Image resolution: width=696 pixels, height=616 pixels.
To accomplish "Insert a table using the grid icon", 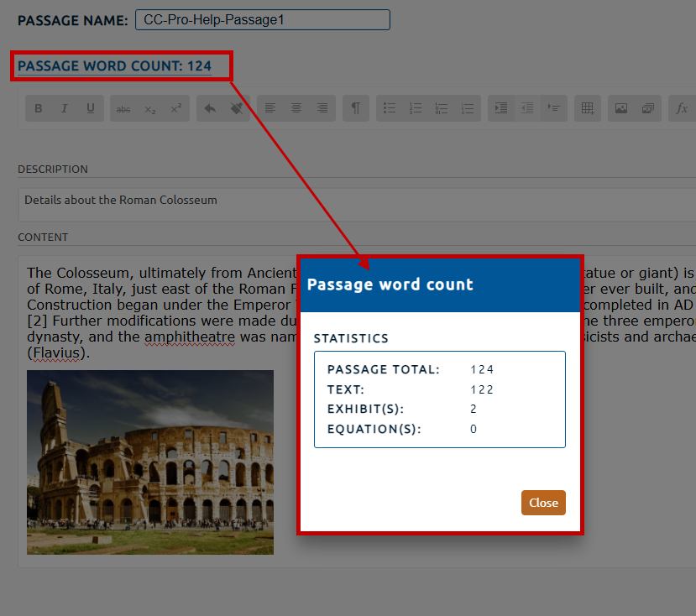I will 588,108.
